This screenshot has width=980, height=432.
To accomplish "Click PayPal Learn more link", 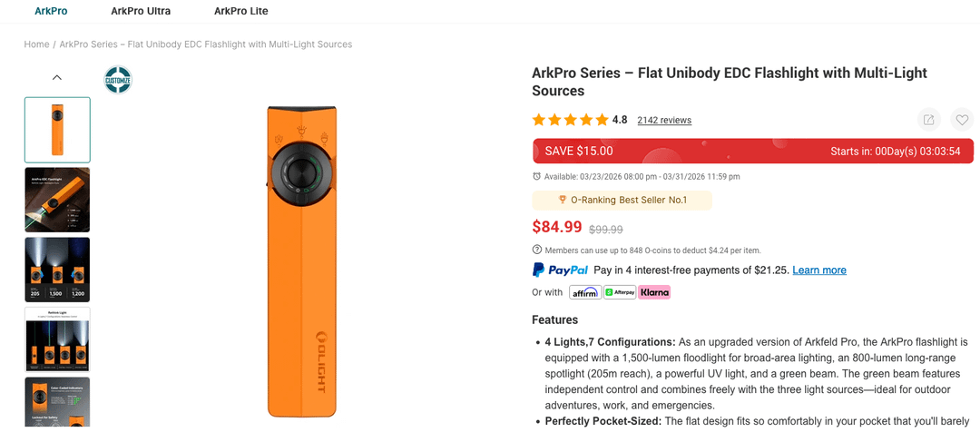I will pos(819,270).
